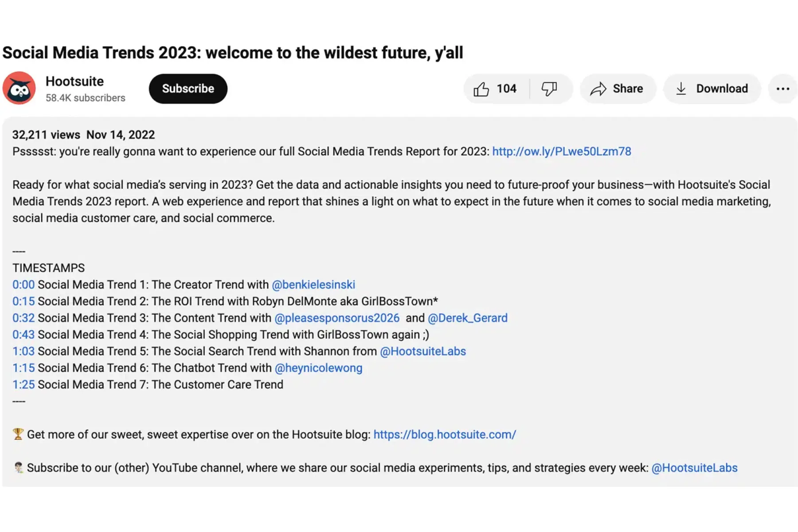Dislike the video with thumbs-down icon
The width and height of the screenshot is (798, 532).
click(x=550, y=89)
